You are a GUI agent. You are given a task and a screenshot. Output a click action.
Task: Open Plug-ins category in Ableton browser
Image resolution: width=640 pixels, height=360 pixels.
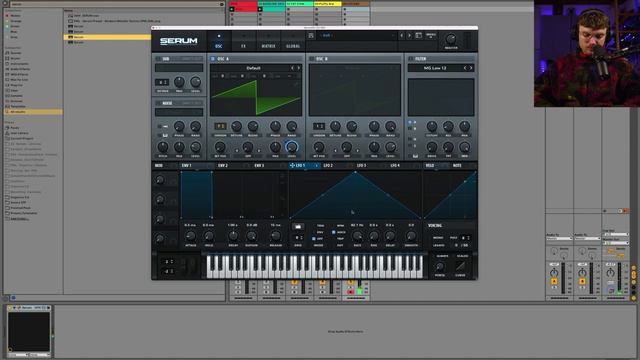[16, 85]
